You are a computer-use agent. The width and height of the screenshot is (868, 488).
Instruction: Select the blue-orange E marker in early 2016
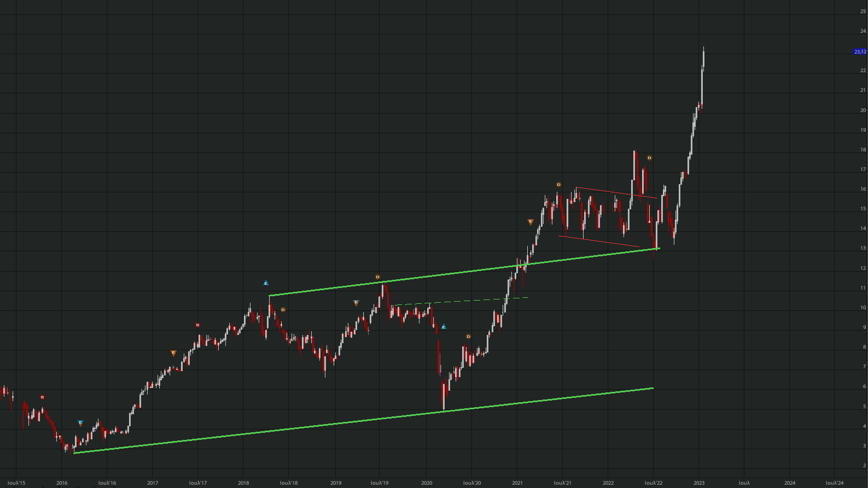coord(80,423)
